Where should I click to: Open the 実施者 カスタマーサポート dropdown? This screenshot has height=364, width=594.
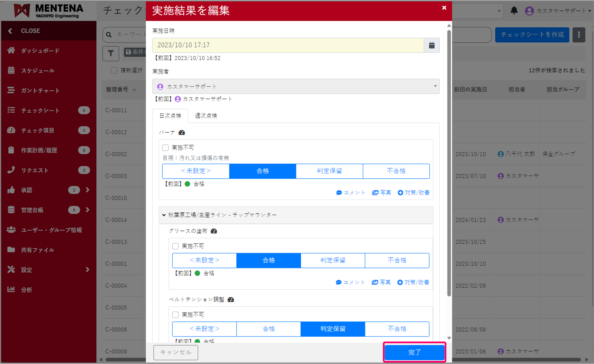[x=296, y=86]
